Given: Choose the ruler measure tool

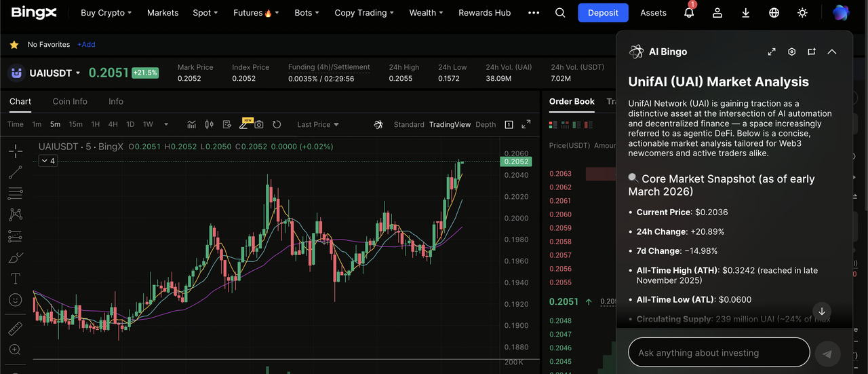Looking at the screenshot, I should click(x=15, y=329).
